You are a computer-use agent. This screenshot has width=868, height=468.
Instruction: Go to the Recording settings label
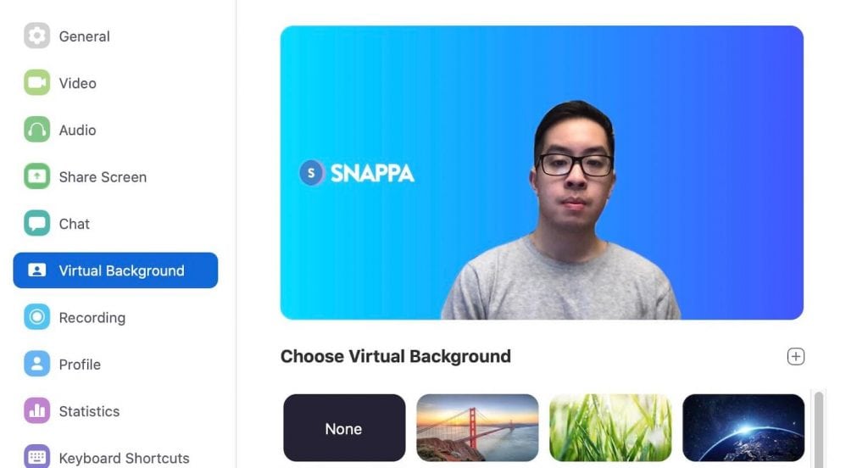click(x=92, y=318)
